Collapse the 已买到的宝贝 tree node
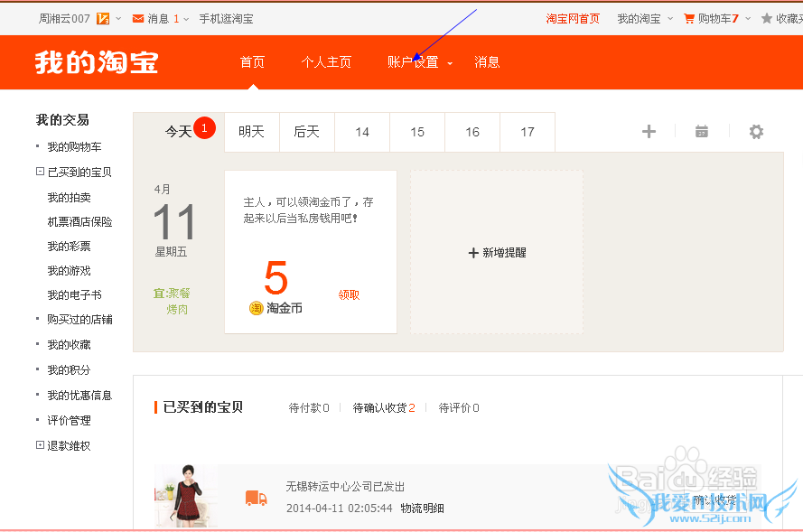803x532 pixels. [x=40, y=172]
